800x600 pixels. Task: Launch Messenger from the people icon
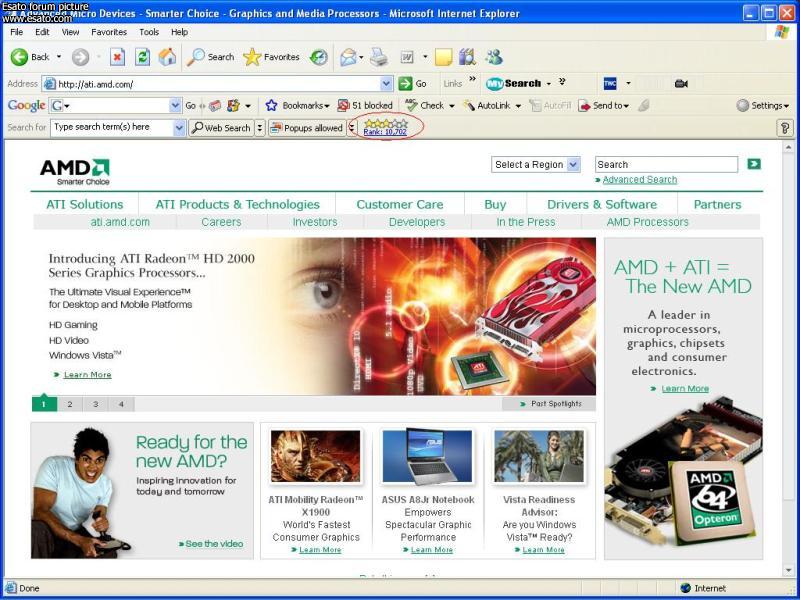(x=493, y=57)
